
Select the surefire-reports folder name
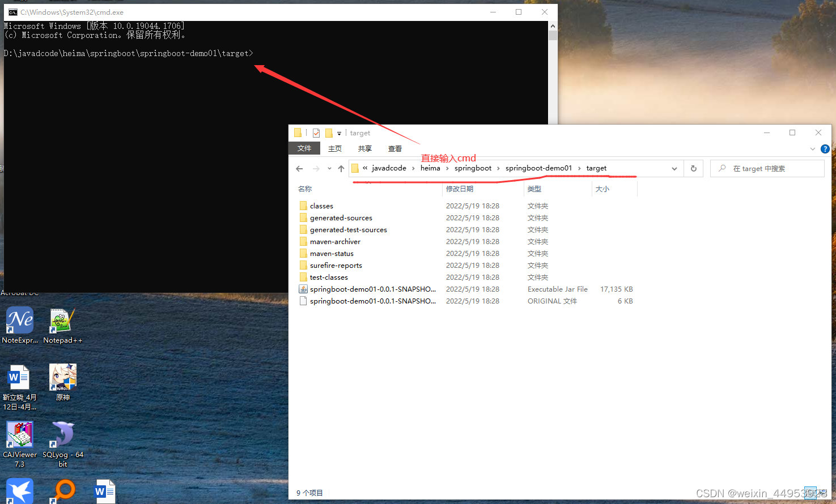click(x=336, y=266)
